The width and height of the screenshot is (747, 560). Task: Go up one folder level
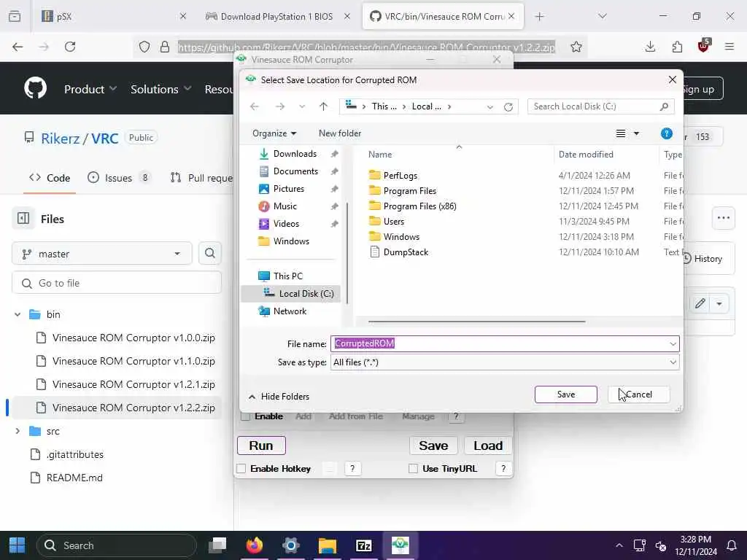click(x=323, y=106)
